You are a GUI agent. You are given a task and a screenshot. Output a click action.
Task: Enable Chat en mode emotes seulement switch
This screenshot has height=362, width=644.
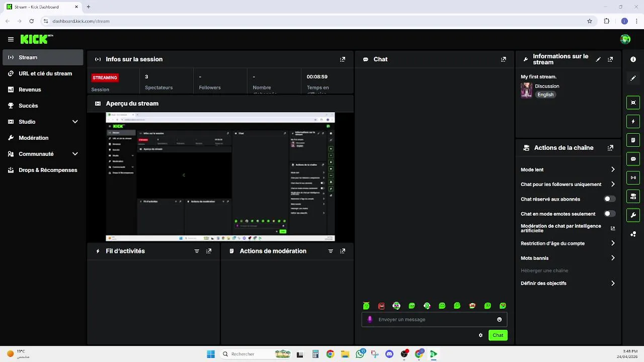pyautogui.click(x=609, y=214)
